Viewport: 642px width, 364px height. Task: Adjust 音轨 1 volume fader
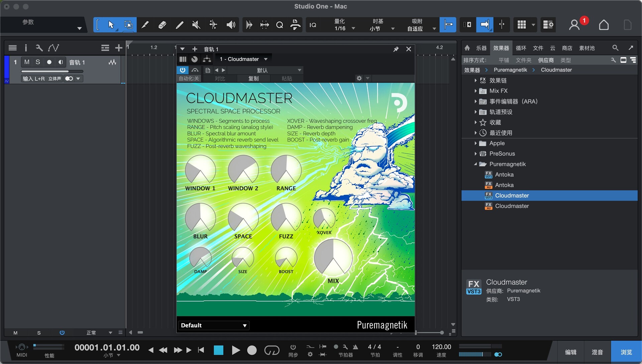[x=52, y=71]
